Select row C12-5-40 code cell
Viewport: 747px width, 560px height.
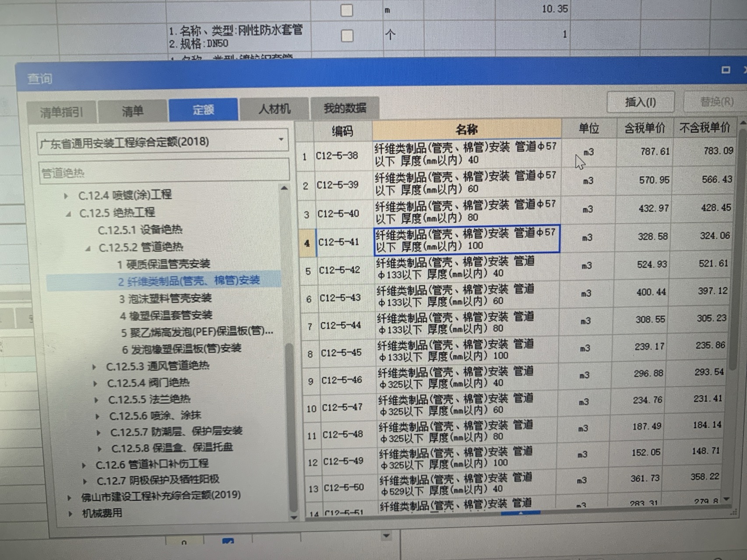344,214
